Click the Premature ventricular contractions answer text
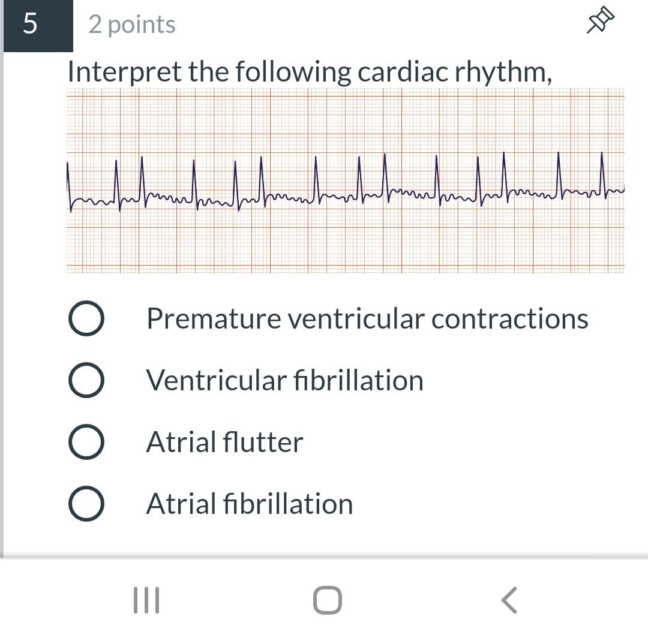Image resolution: width=648 pixels, height=644 pixels. [x=367, y=319]
